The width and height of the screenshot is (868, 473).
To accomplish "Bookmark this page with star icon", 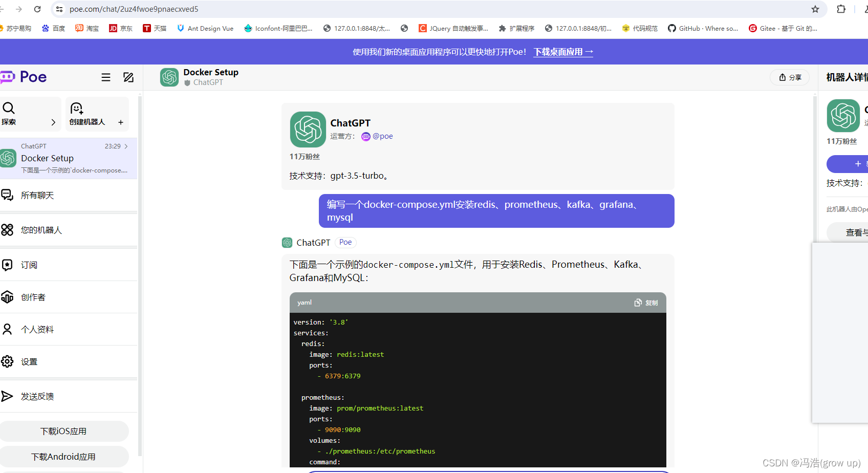I will [x=815, y=9].
